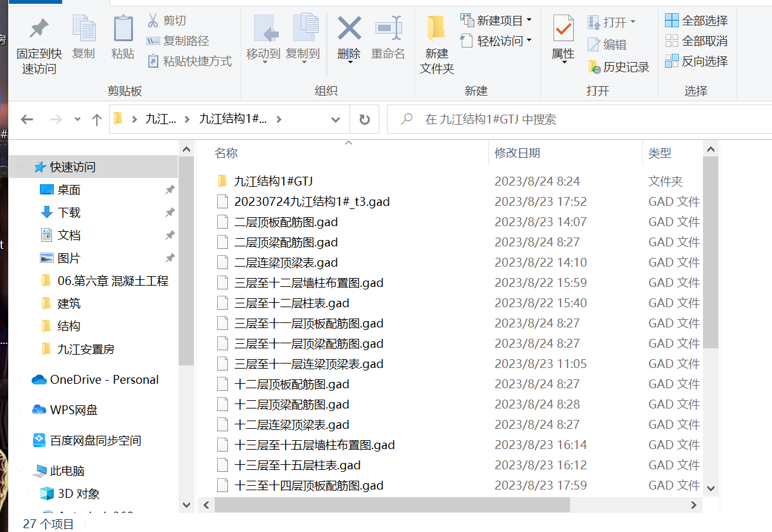Sort by the 类型 column header
The width and height of the screenshot is (772, 532).
[660, 153]
